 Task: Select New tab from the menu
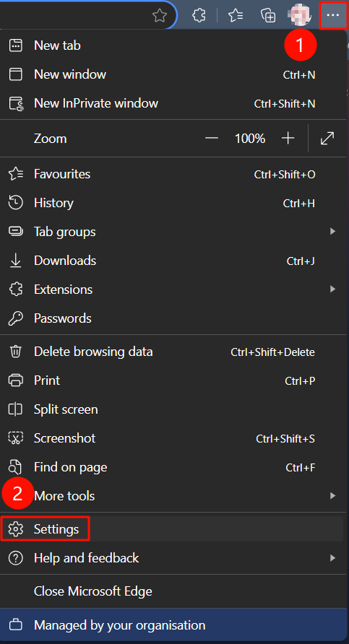(x=173, y=45)
